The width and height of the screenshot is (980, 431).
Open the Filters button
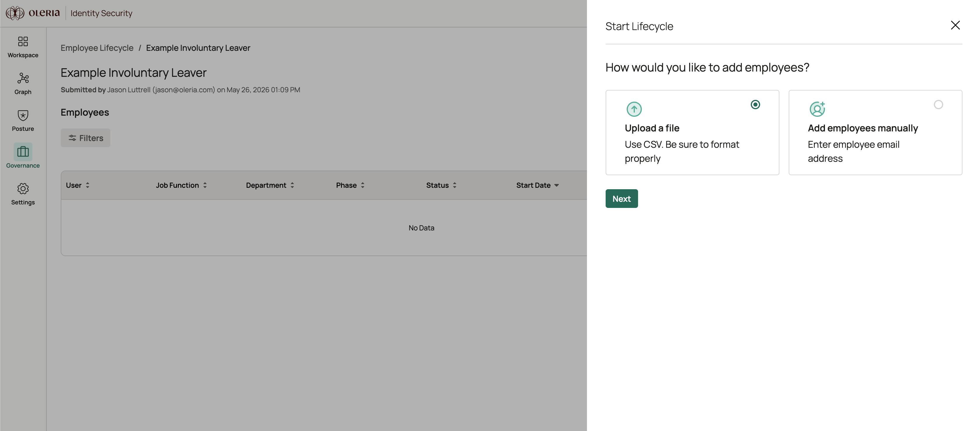(x=86, y=138)
